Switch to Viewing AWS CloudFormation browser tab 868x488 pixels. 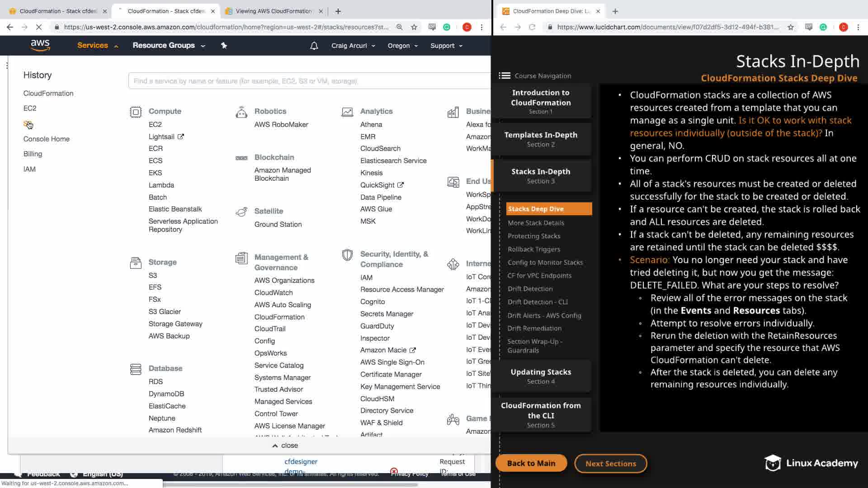(x=273, y=11)
